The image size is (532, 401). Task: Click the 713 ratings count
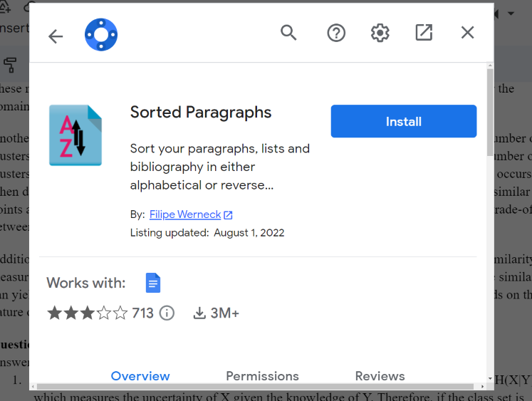[x=142, y=313]
